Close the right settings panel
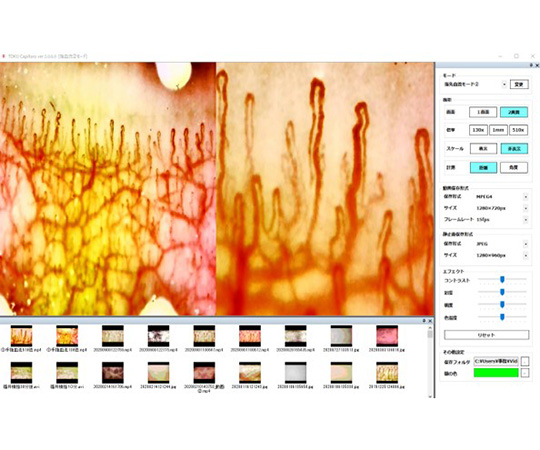The image size is (540, 450). click(536, 65)
